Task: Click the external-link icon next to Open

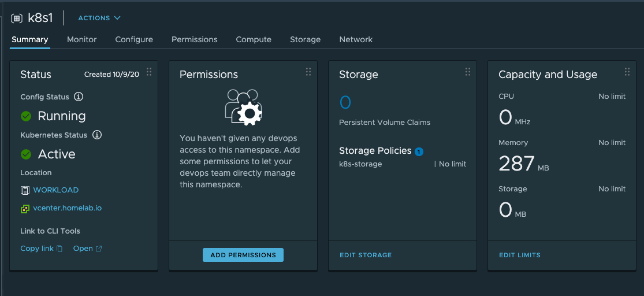Action: pos(99,249)
